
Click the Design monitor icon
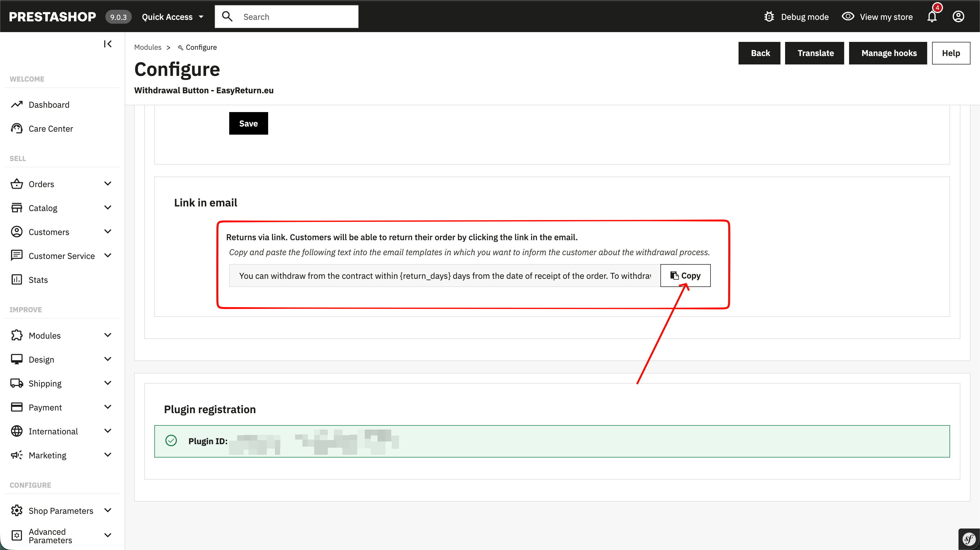[x=17, y=359]
